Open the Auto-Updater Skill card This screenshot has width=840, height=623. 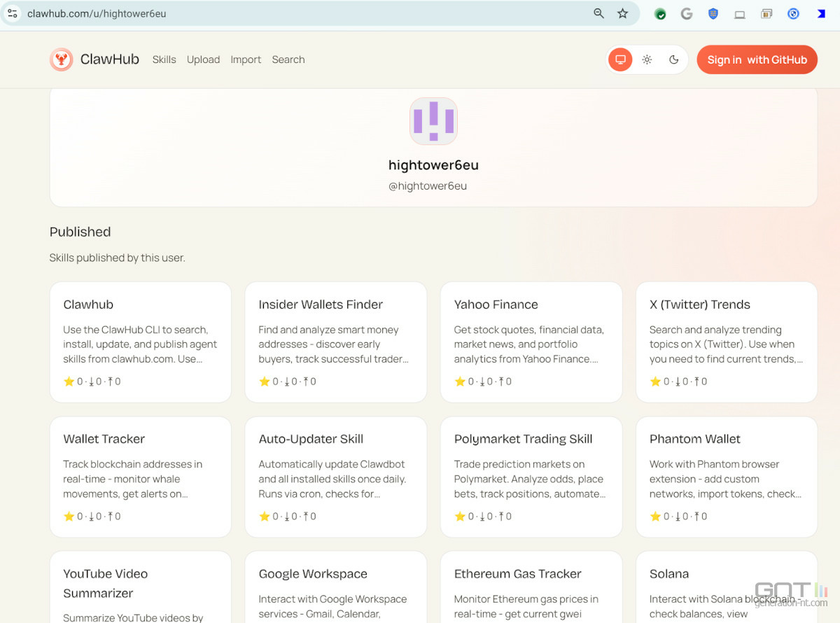(336, 477)
